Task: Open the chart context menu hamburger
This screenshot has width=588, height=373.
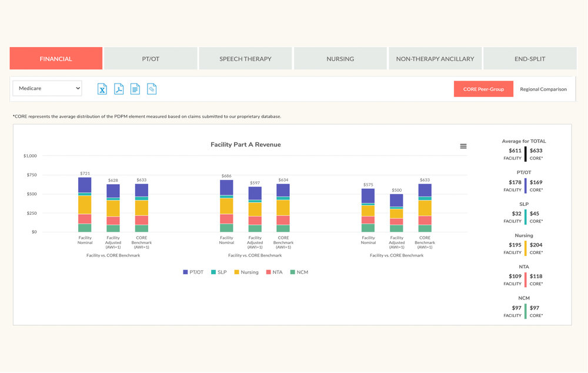Action: [463, 146]
